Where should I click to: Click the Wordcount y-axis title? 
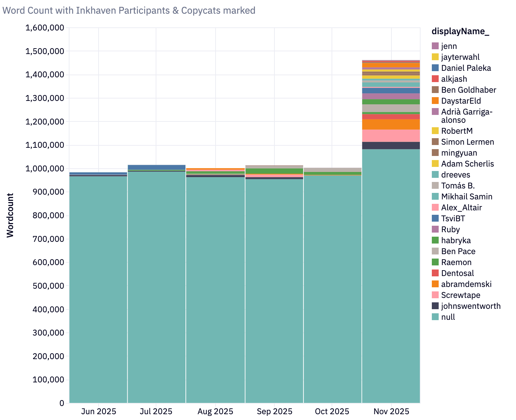click(10, 215)
